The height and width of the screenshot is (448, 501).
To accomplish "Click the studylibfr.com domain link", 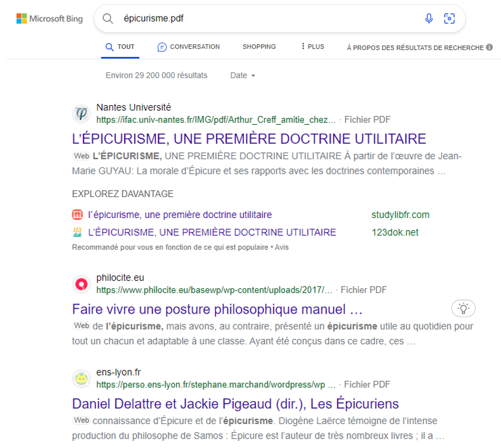I will point(400,215).
